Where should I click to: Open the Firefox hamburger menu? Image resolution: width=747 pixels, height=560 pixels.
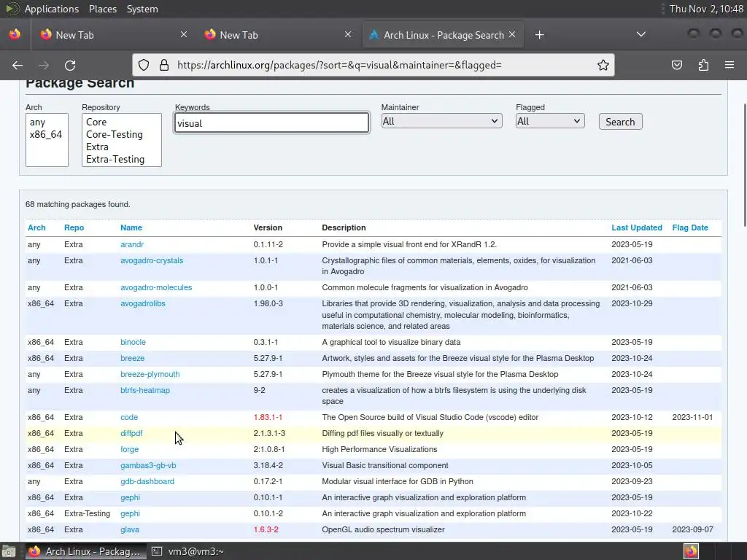(x=729, y=65)
